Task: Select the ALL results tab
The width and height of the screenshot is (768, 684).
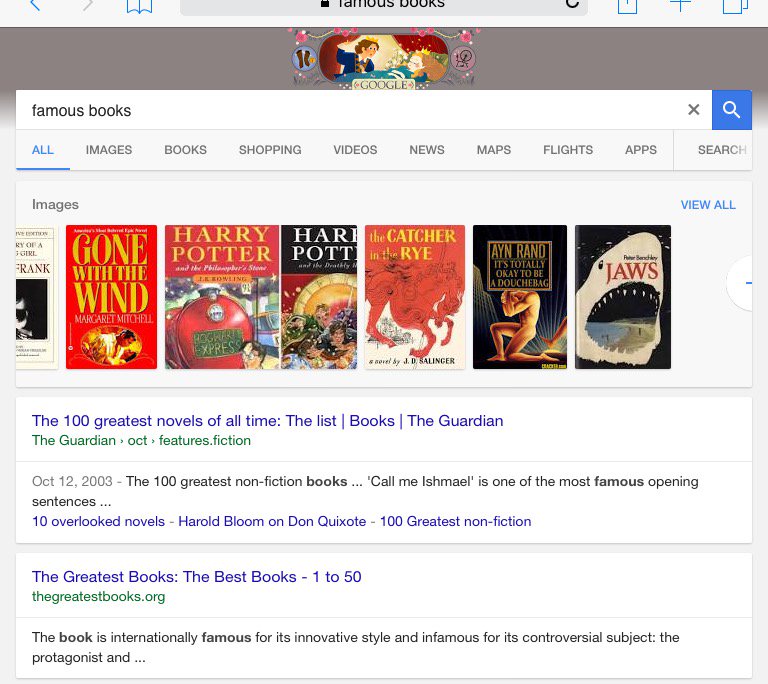Action: 43,150
